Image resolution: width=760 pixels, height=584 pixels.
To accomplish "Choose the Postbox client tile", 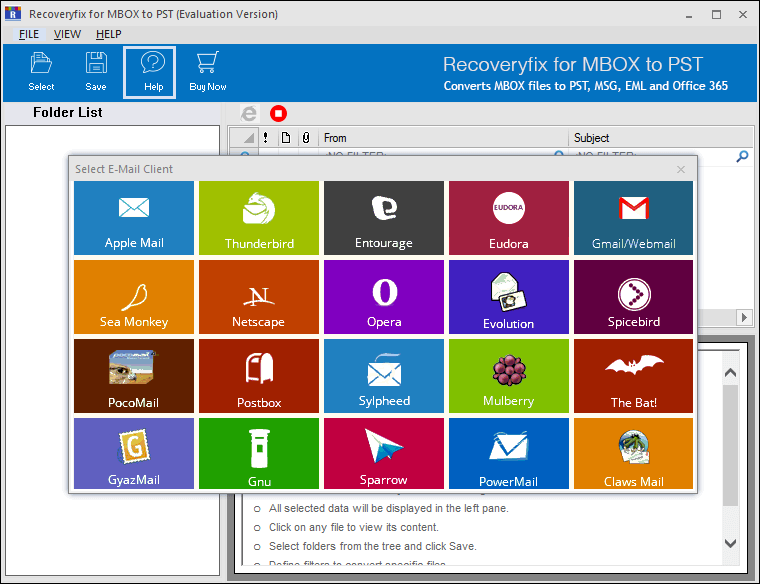I will coord(259,376).
